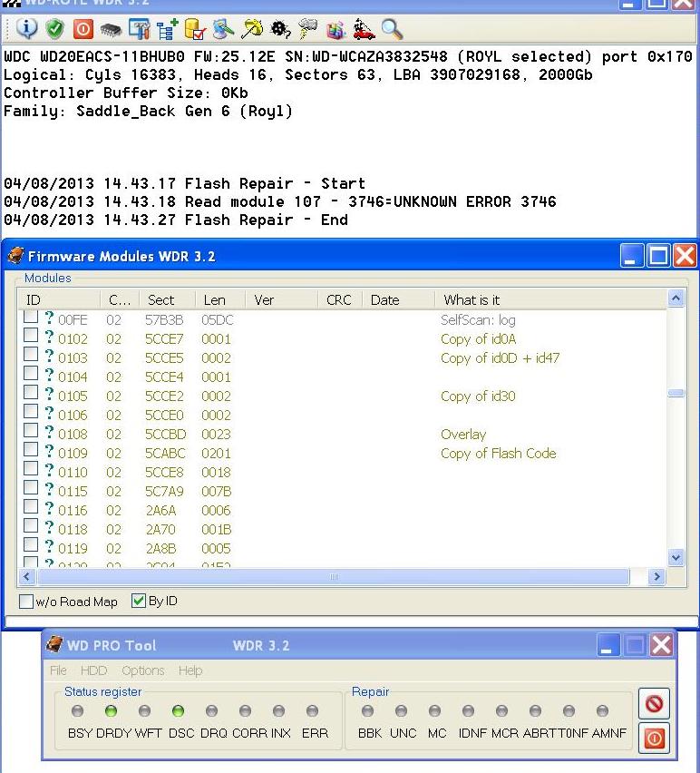Click the module list scroll down arrow
Screen dimensions: 700x773
coord(676,558)
